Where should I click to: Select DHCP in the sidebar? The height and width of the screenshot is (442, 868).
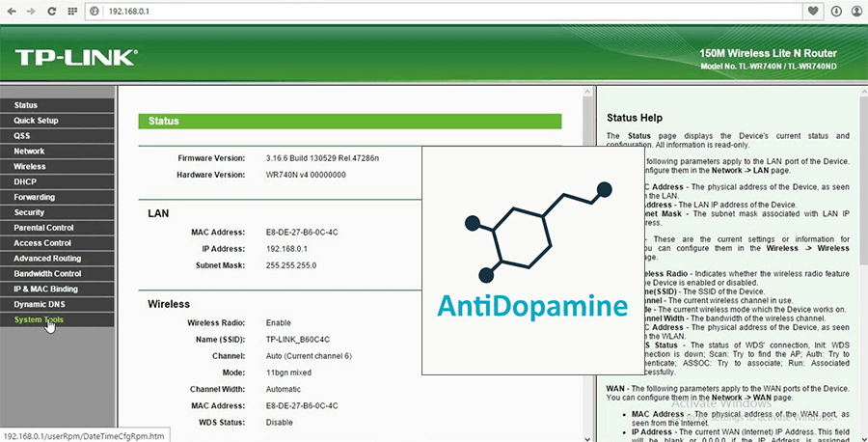click(57, 181)
